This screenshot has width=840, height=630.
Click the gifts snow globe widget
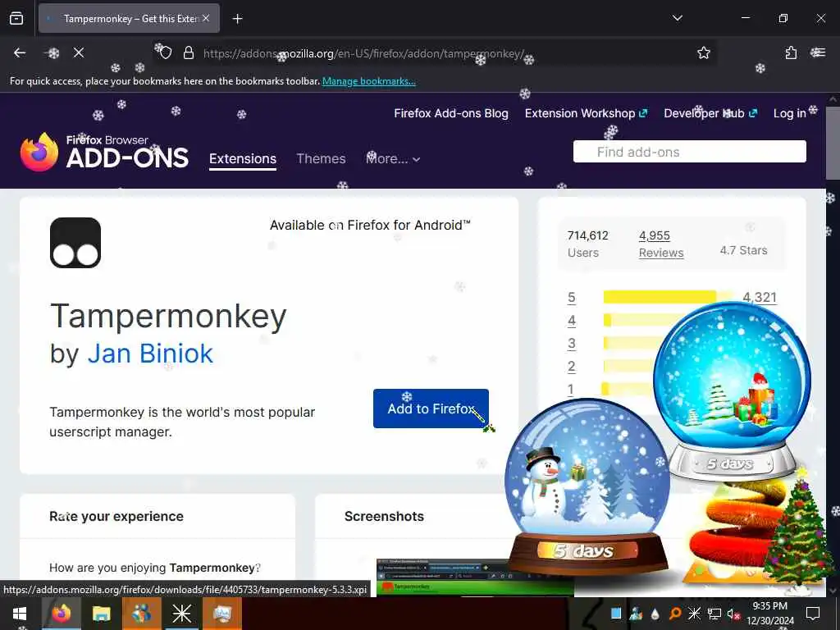[732, 391]
